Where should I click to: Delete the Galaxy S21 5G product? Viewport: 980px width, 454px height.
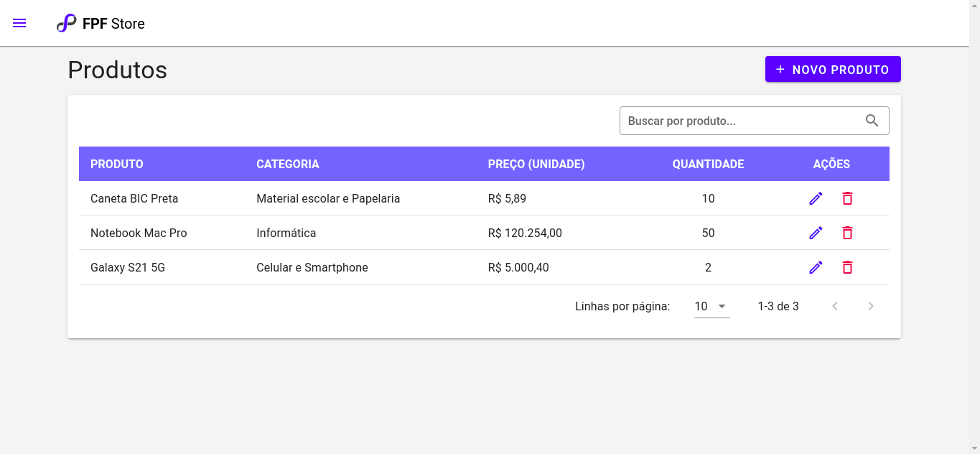pos(847,267)
